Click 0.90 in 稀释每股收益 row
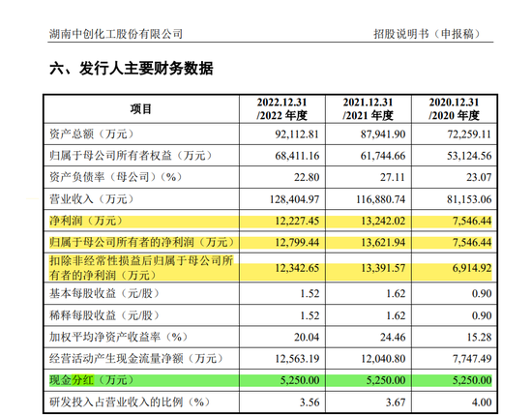 pos(482,315)
